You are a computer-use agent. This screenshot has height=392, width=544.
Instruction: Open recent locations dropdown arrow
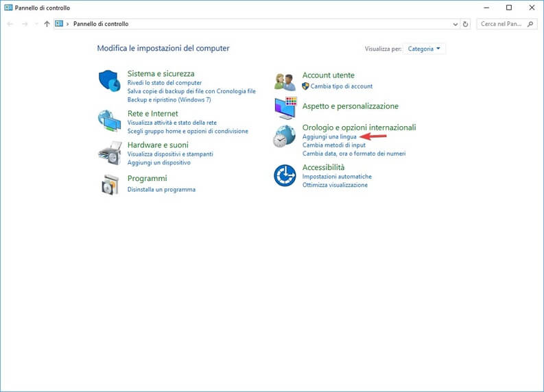[36, 24]
